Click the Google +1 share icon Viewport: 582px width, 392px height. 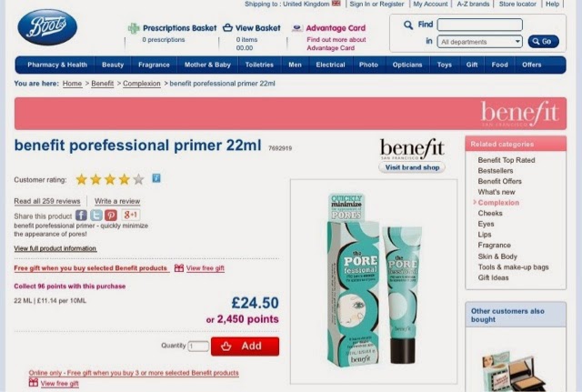[x=131, y=215]
